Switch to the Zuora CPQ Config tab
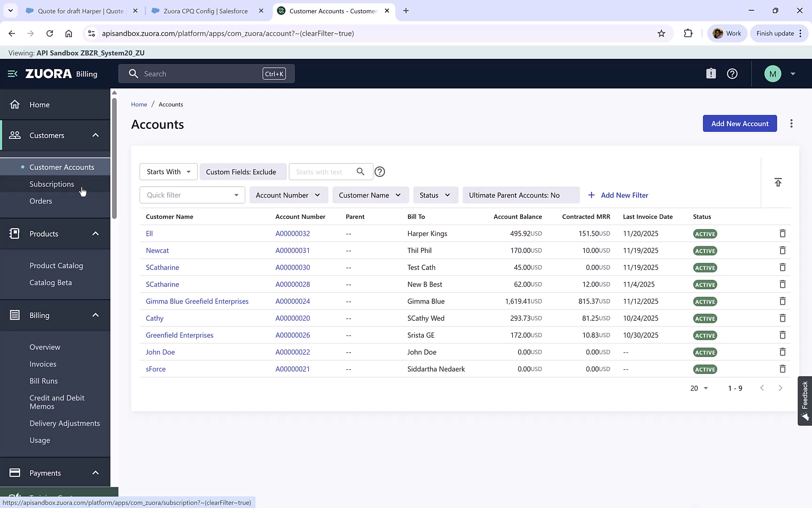 [201, 10]
